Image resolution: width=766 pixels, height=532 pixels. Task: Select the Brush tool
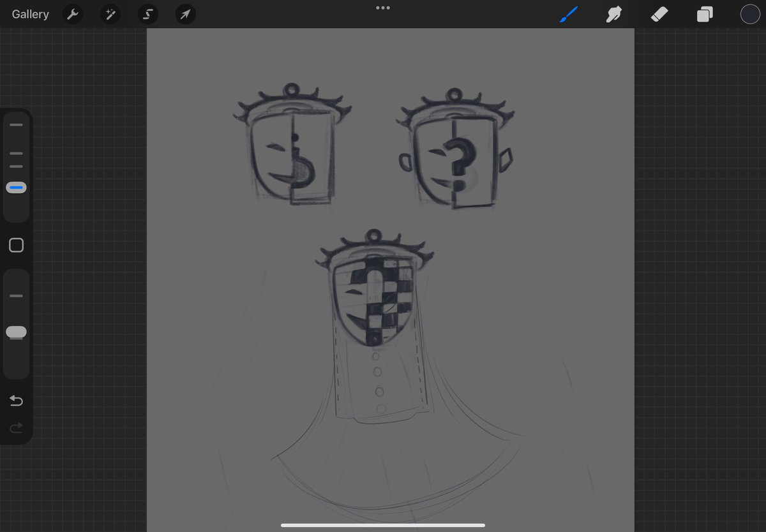[x=568, y=14]
